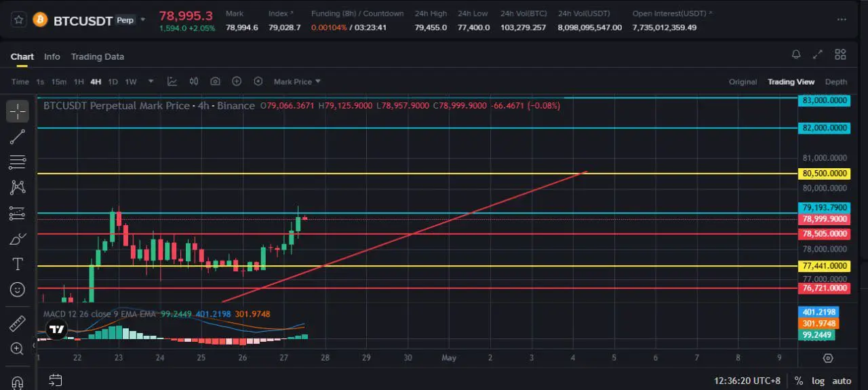This screenshot has width=868, height=390.
Task: Open the long position forecast tool
Action: tap(18, 213)
